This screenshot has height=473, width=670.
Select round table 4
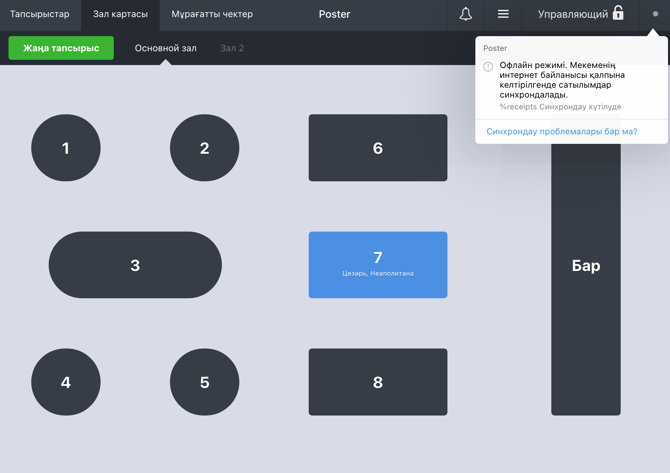pos(66,382)
